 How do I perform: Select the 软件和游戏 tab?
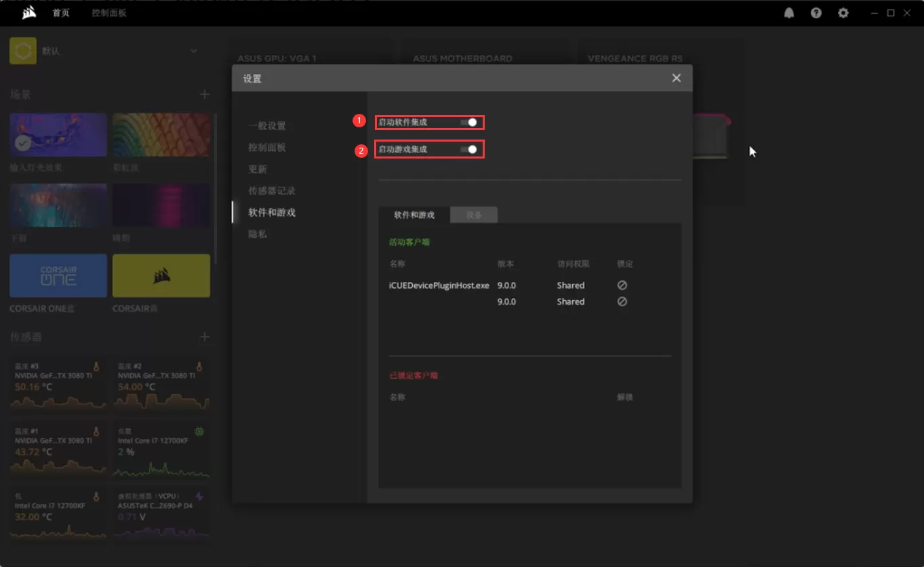pos(414,215)
